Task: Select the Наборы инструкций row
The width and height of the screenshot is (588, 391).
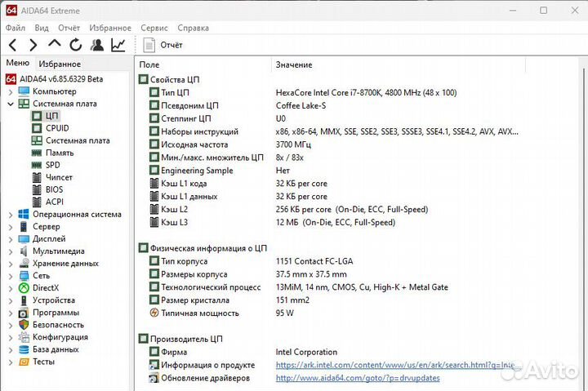Action: [x=334, y=131]
